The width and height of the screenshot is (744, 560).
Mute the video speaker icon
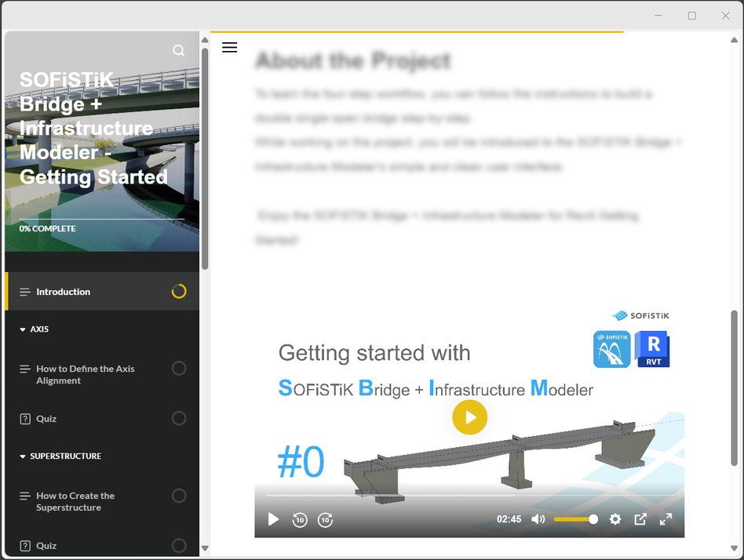pyautogui.click(x=538, y=519)
